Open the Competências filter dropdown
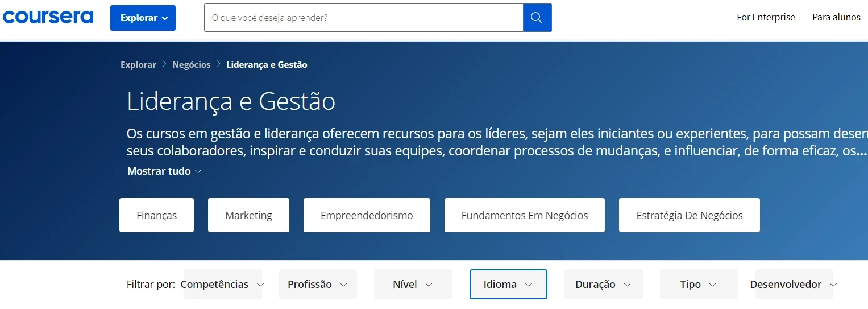 [222, 285]
